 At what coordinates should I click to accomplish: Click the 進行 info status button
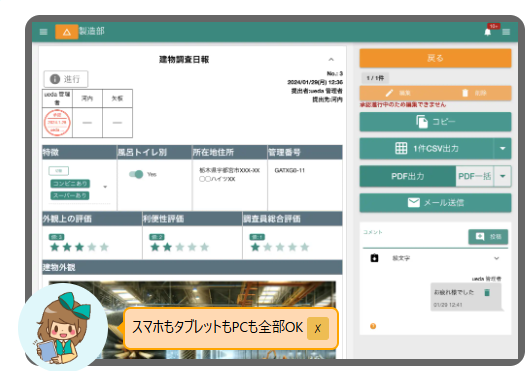(66, 79)
